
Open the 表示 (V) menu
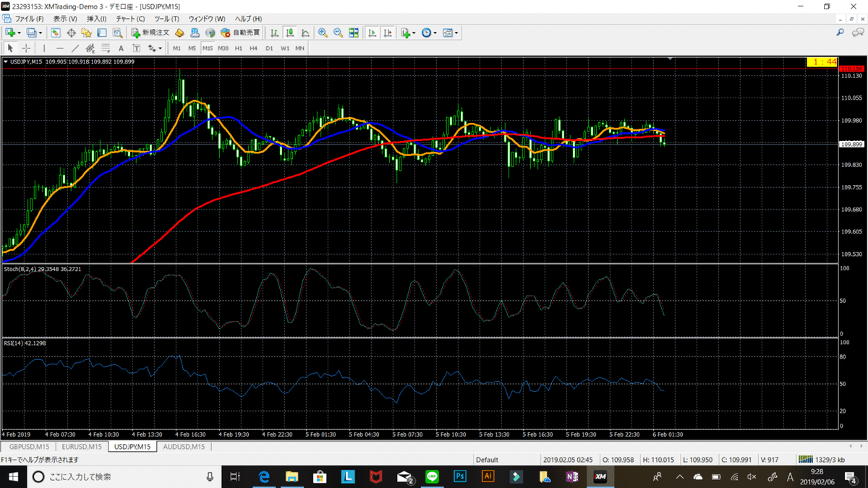[x=66, y=18]
